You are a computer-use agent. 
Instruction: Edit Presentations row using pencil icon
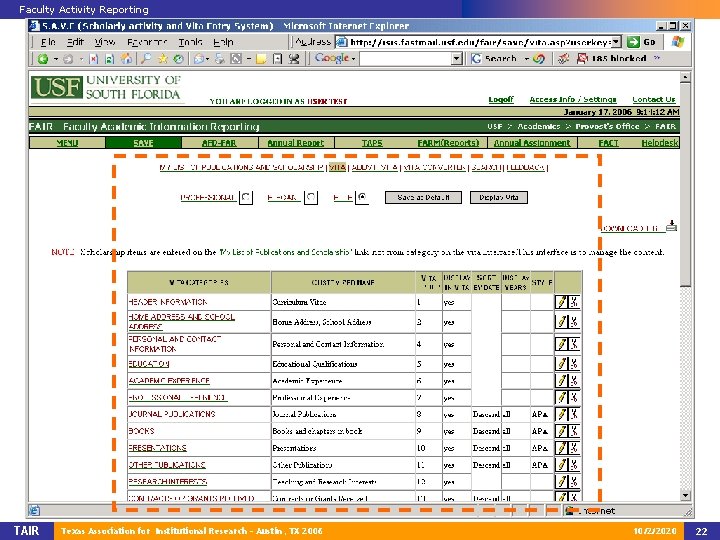point(561,448)
